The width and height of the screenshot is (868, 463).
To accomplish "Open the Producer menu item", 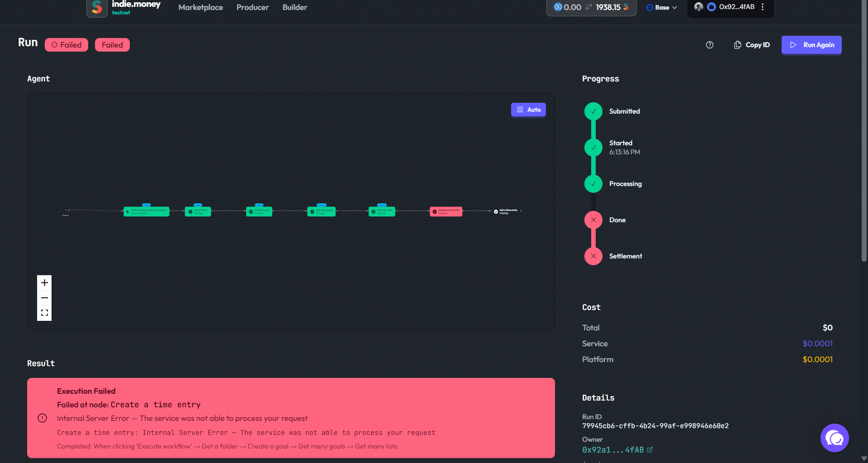I will click(252, 7).
